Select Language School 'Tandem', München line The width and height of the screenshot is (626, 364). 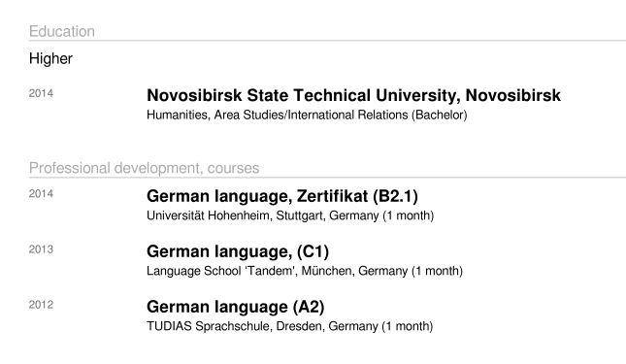305,271
